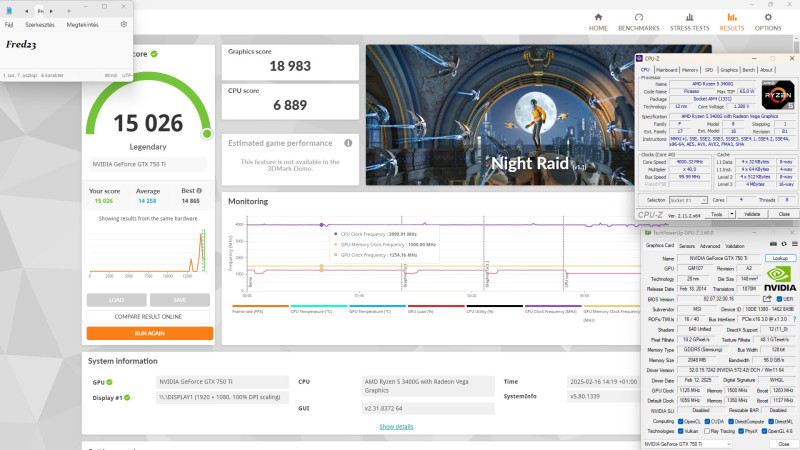
Task: Click Show details link in System information
Action: click(396, 427)
